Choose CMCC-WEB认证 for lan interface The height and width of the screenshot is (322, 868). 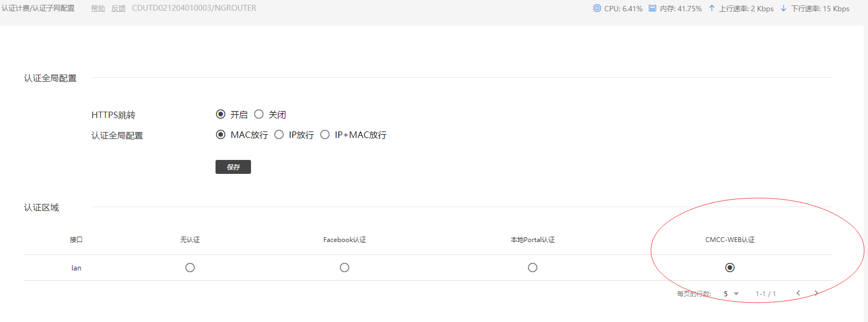pyautogui.click(x=730, y=267)
